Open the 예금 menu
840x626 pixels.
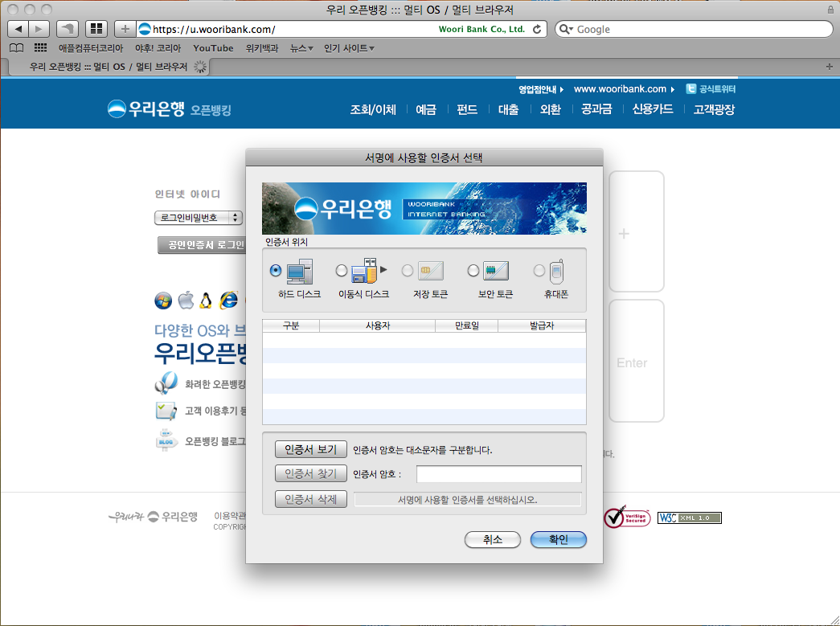point(426,109)
